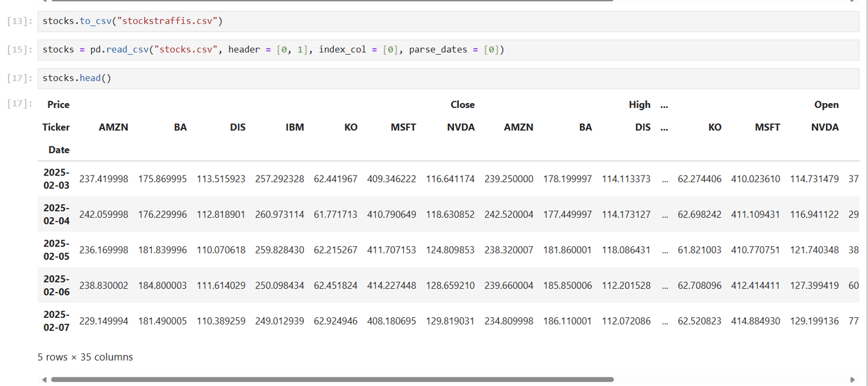This screenshot has height=386, width=868.
Task: Click the value 175.869995
Action: (x=163, y=179)
